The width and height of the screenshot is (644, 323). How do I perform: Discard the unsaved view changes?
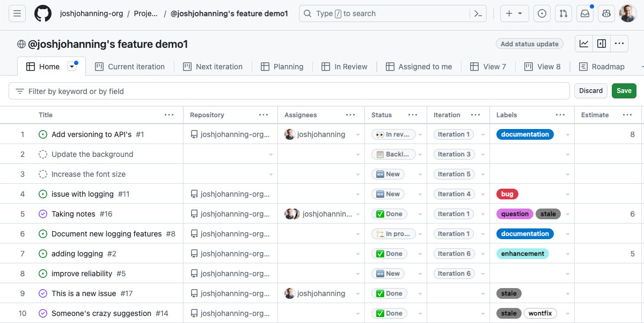coord(590,90)
